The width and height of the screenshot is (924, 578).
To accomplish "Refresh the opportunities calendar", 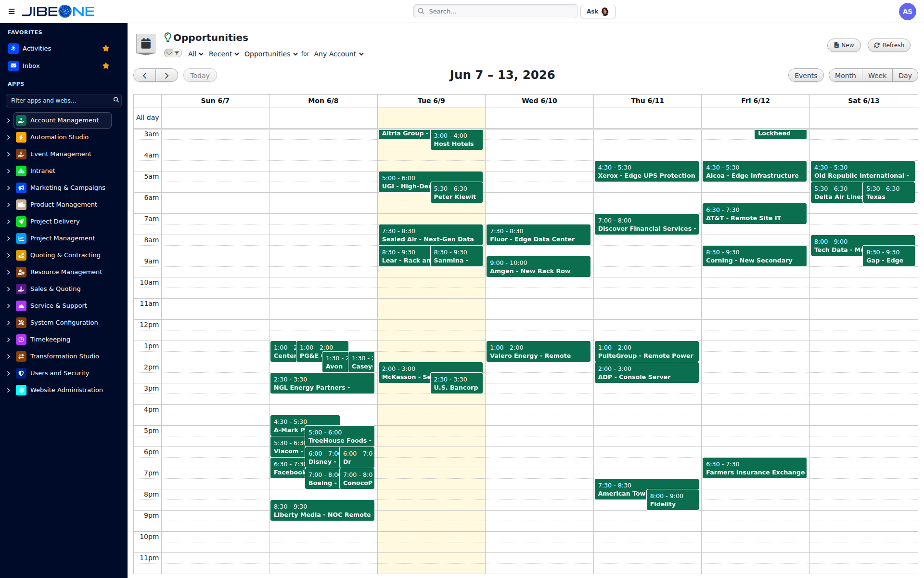I will (888, 45).
